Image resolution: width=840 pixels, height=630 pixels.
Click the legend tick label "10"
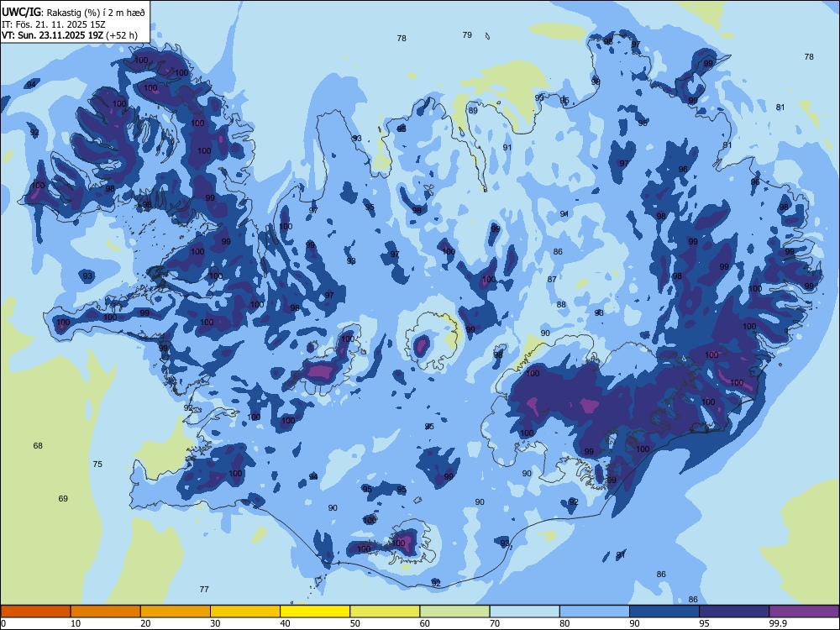[x=76, y=623]
